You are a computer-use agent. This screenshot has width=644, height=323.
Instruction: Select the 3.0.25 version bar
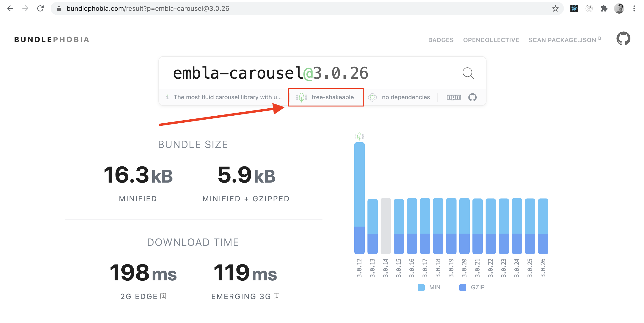point(530,226)
